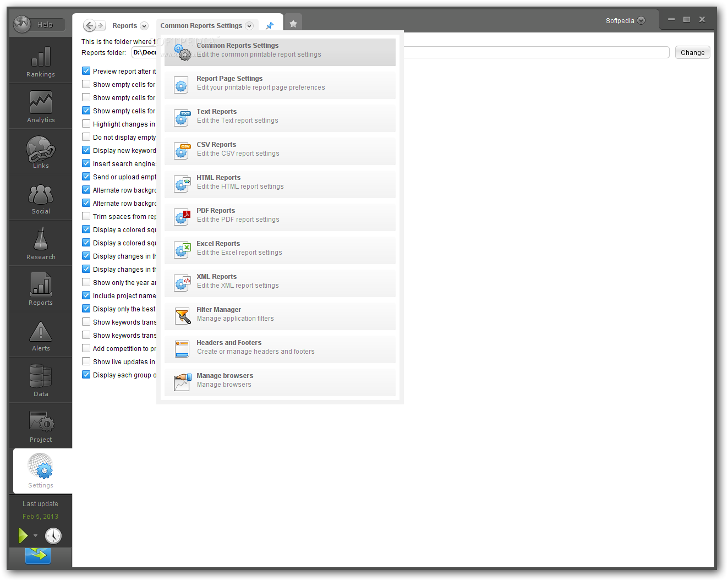This screenshot has width=728, height=581.
Task: Open the Data sidebar section
Action: 41,380
